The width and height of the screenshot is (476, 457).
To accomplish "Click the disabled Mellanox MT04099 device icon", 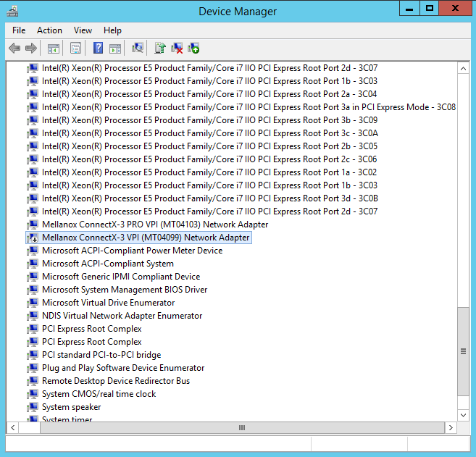I will 33,238.
